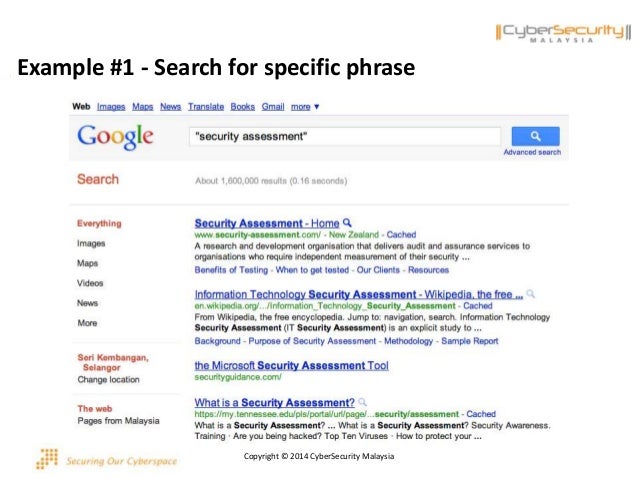This screenshot has width=638, height=479.
Task: Open Gmail from the top navigation bar
Action: pyautogui.click(x=273, y=107)
